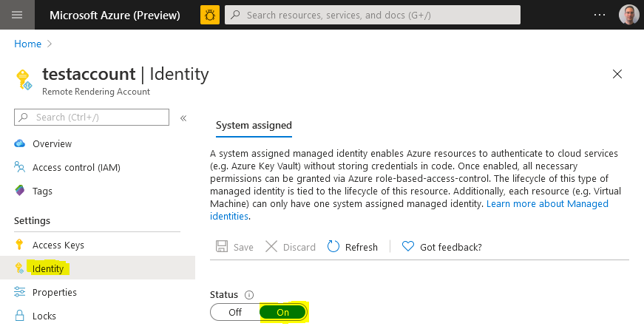Image resolution: width=644 pixels, height=329 pixels.
Task: Select the System assigned tab
Action: click(254, 126)
